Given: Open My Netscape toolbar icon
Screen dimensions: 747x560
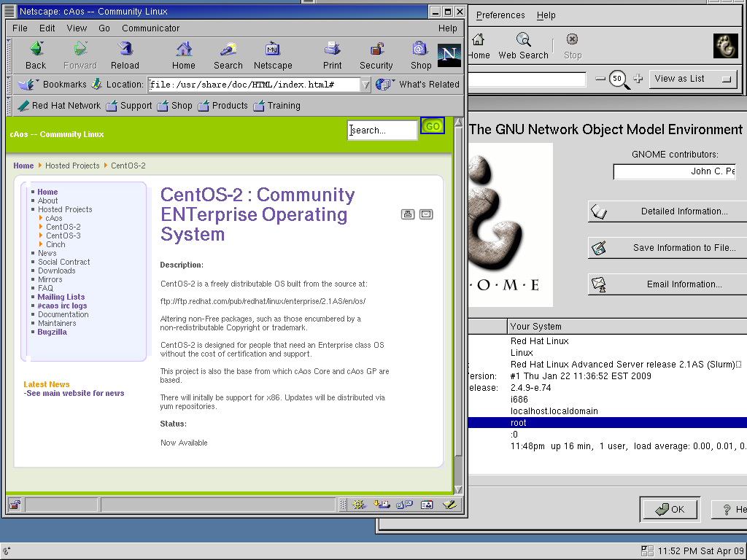Looking at the screenshot, I should [x=273, y=55].
